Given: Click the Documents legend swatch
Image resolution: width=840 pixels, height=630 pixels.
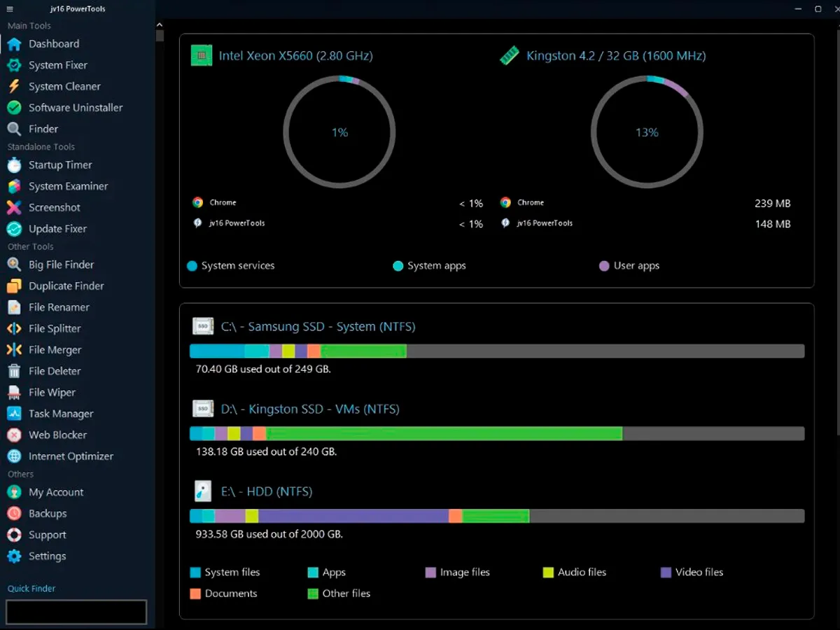Looking at the screenshot, I should point(195,594).
